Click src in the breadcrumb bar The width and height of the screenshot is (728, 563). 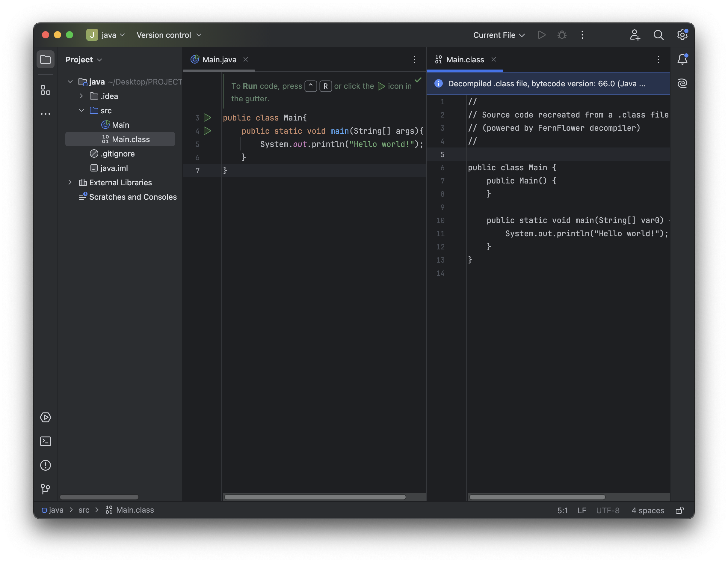[x=84, y=510]
